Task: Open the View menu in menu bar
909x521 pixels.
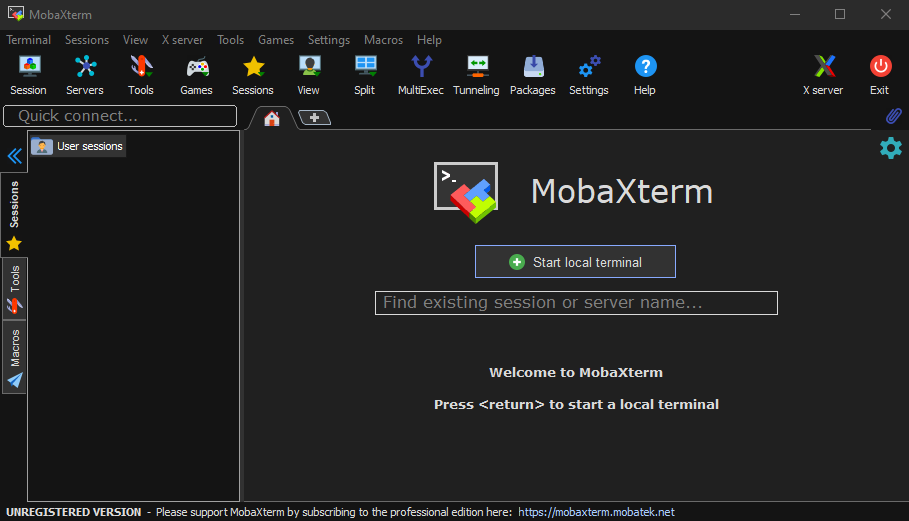Action: [135, 40]
